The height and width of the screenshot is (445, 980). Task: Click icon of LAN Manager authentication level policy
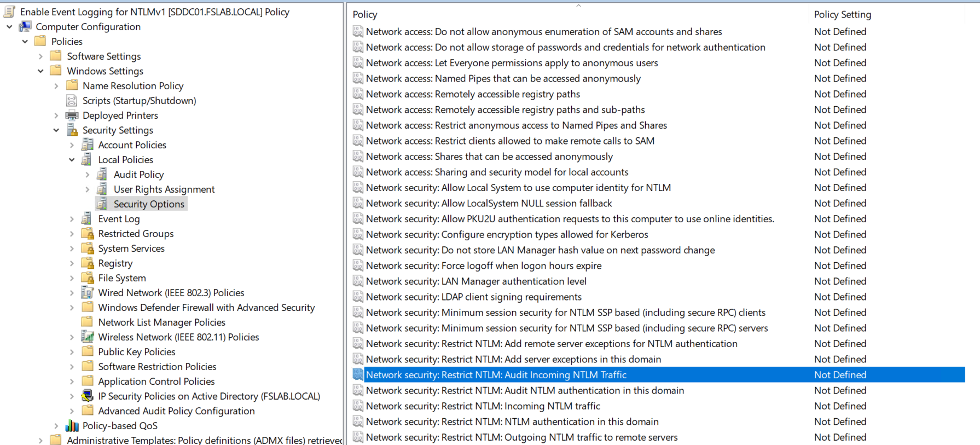pos(358,281)
